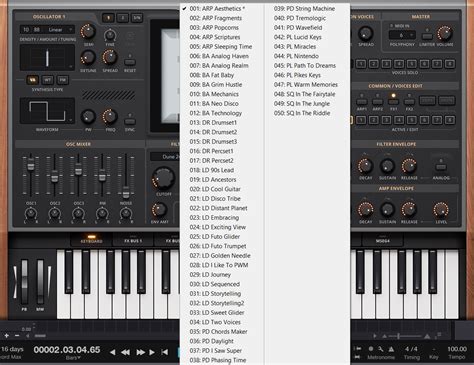Adjust the ENV AMT knob

click(x=159, y=210)
